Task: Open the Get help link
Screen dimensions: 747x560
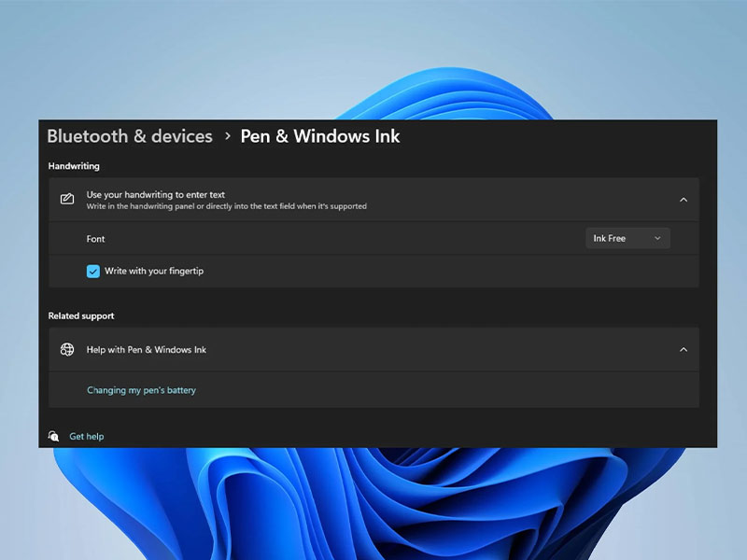Action: 86,436
